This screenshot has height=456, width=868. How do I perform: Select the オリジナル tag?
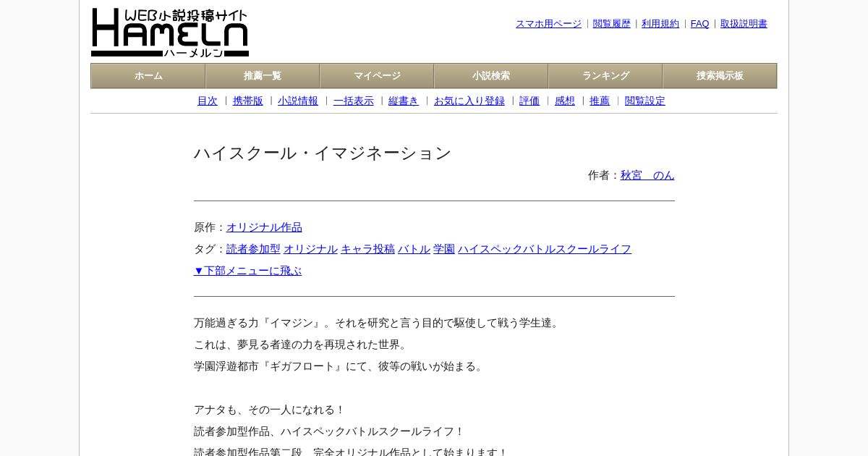[310, 249]
